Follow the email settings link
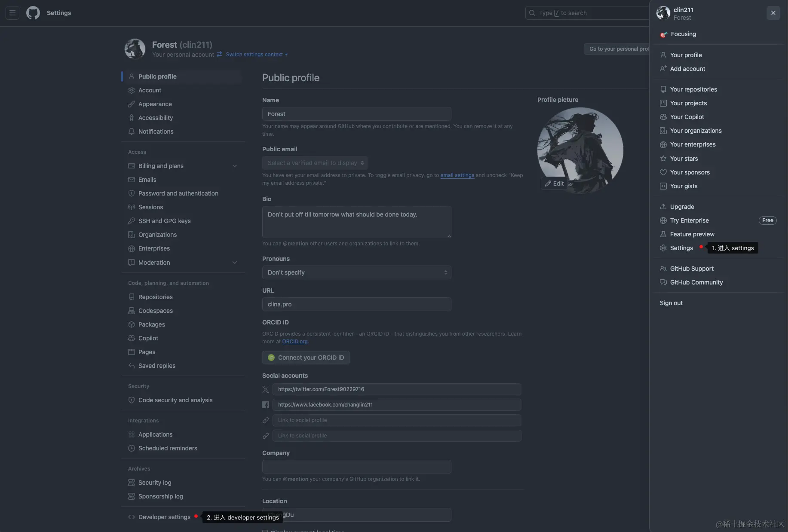This screenshot has height=532, width=788. [457, 175]
